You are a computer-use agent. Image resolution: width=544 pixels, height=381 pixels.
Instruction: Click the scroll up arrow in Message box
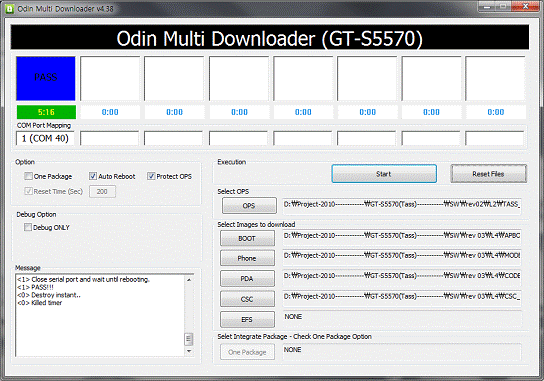tap(189, 280)
